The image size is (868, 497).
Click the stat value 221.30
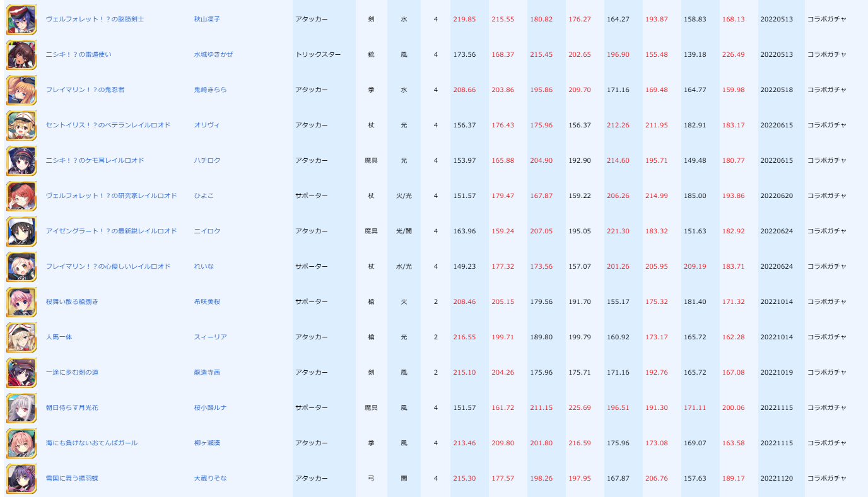pyautogui.click(x=618, y=231)
